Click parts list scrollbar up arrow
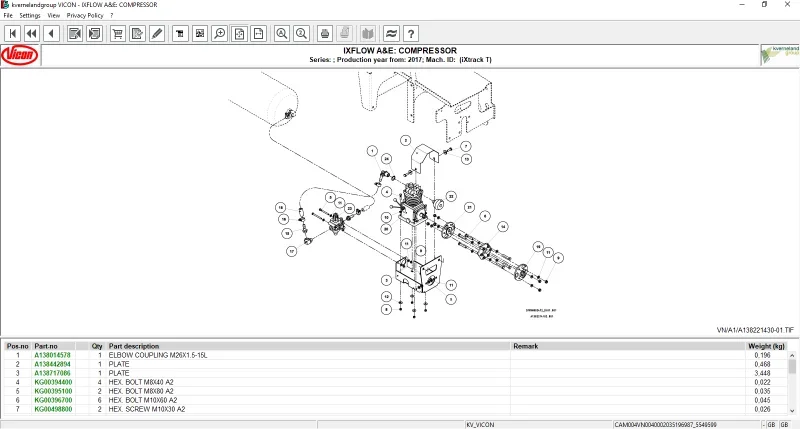This screenshot has height=429, width=800. [792, 355]
